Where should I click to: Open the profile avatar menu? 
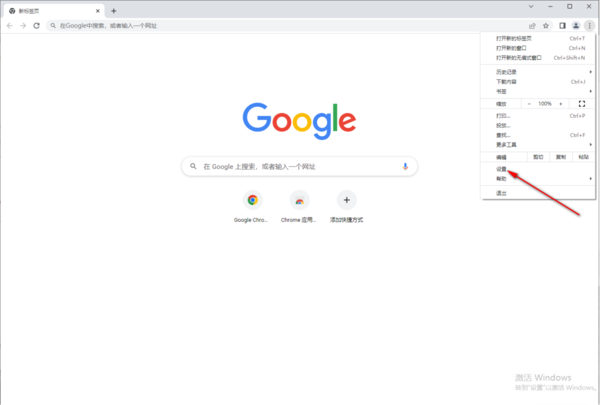tap(576, 26)
